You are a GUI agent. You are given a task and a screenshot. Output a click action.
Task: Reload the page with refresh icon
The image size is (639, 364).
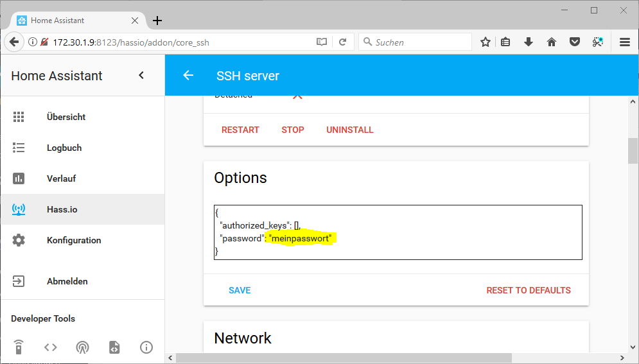coord(343,42)
